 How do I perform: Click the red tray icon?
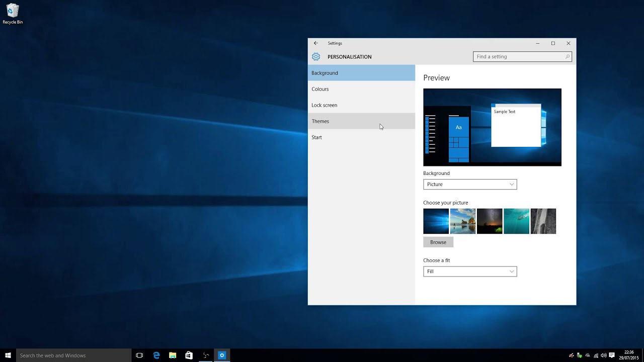point(572,355)
